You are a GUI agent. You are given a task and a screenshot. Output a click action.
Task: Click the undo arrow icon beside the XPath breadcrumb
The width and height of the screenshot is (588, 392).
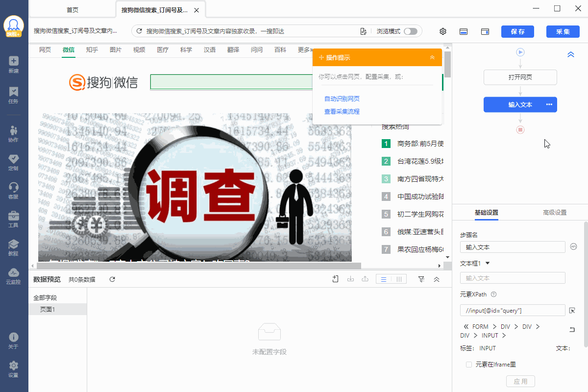pos(572,330)
